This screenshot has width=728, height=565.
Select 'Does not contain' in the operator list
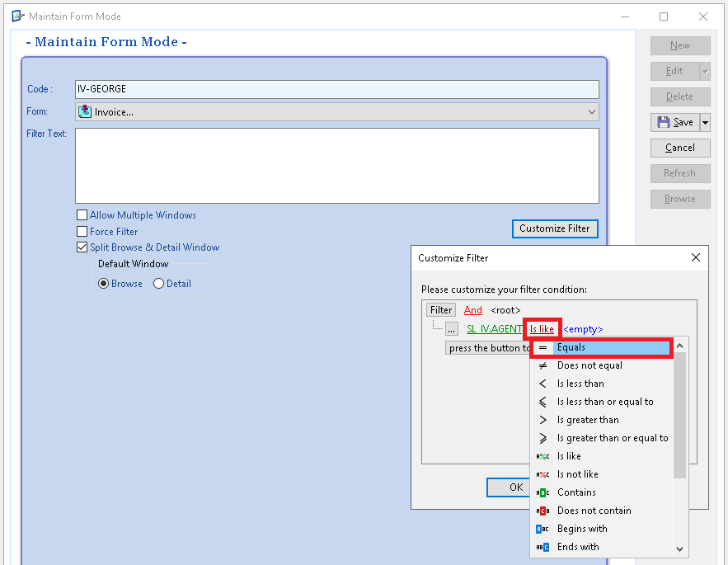pyautogui.click(x=594, y=511)
